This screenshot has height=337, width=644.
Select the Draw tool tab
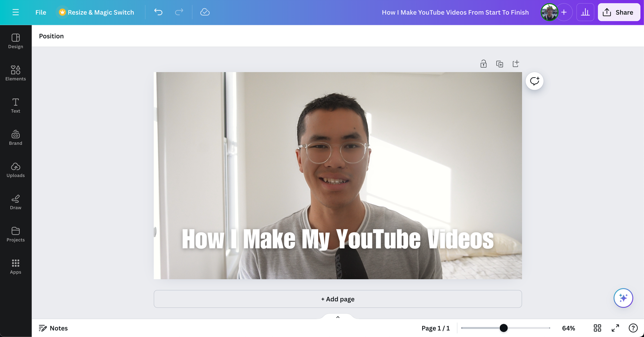tap(16, 202)
